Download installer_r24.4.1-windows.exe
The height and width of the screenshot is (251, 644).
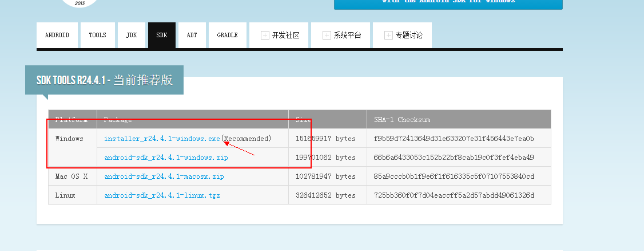pos(162,139)
